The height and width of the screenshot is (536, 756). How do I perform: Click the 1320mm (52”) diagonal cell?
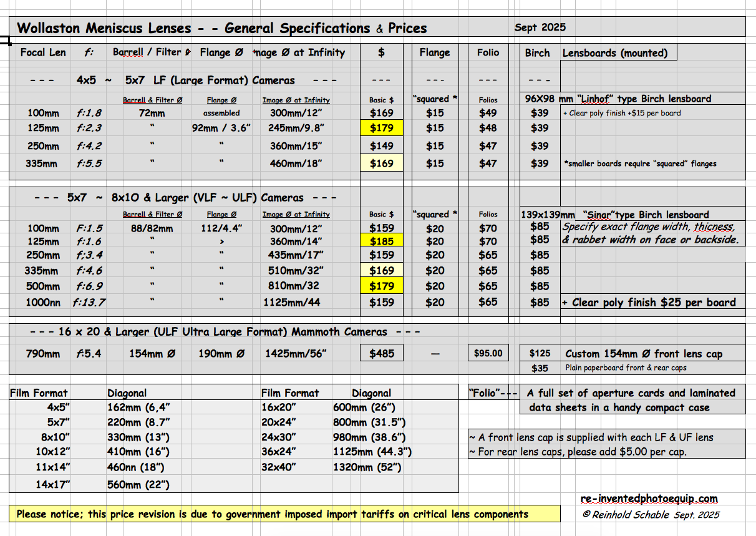click(367, 467)
